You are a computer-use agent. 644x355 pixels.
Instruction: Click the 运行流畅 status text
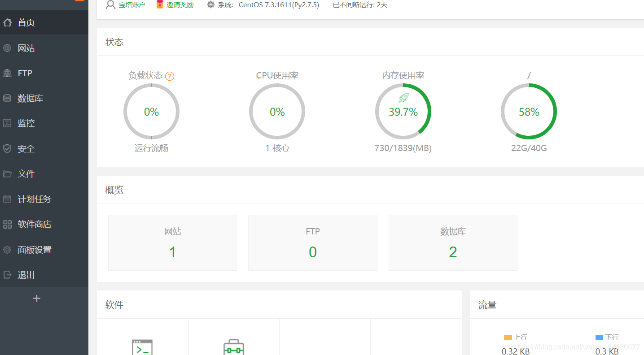[x=151, y=148]
